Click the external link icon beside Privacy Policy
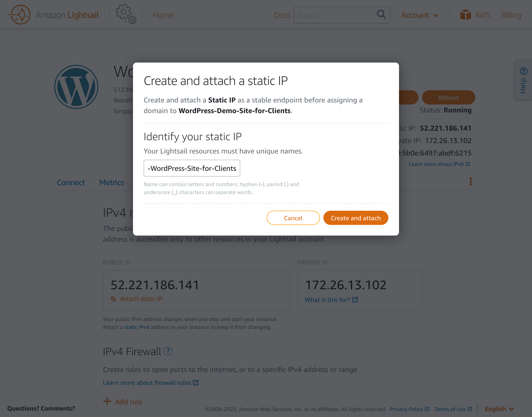532x417 pixels. (x=427, y=409)
